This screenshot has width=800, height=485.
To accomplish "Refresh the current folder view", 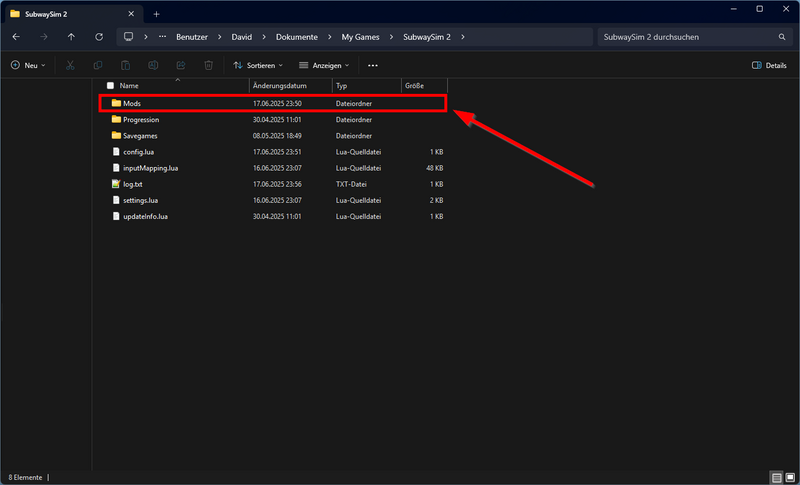I will pos(99,37).
